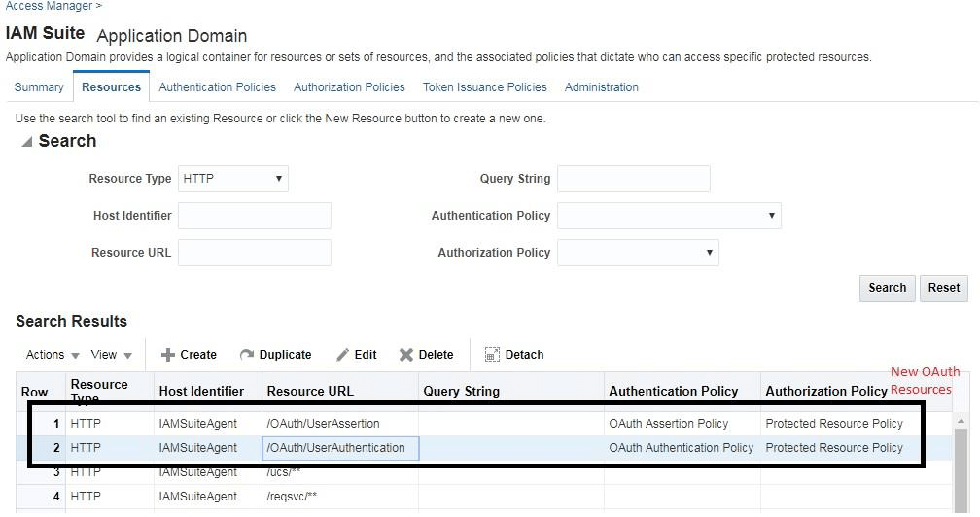Select row number 4 cell
Viewport: 980px width, 517px height.
41,497
